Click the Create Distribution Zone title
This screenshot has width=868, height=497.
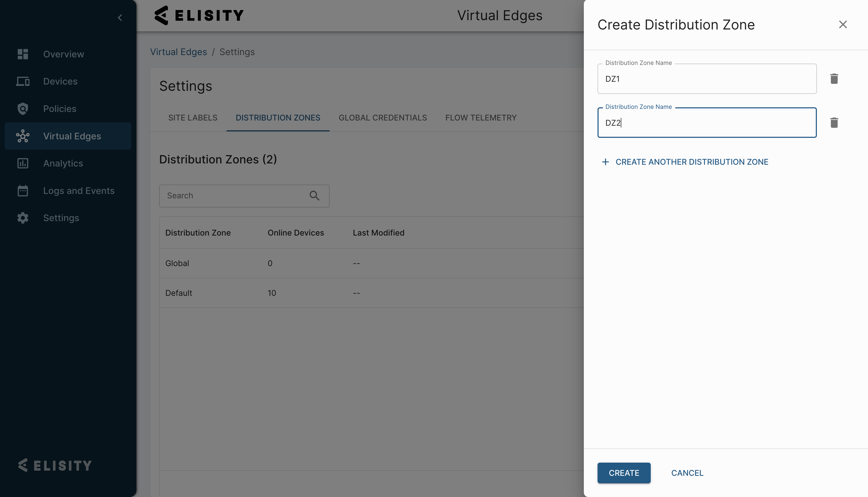pos(676,25)
